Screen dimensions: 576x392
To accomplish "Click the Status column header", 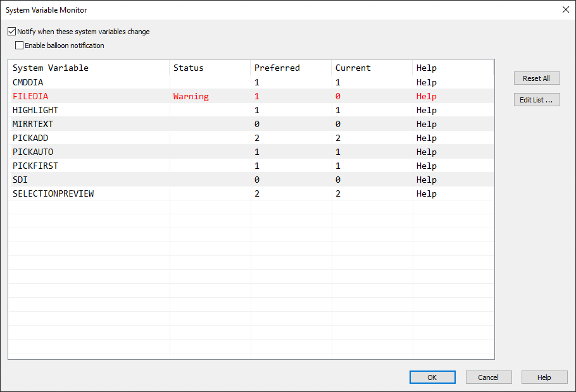I will [x=189, y=68].
